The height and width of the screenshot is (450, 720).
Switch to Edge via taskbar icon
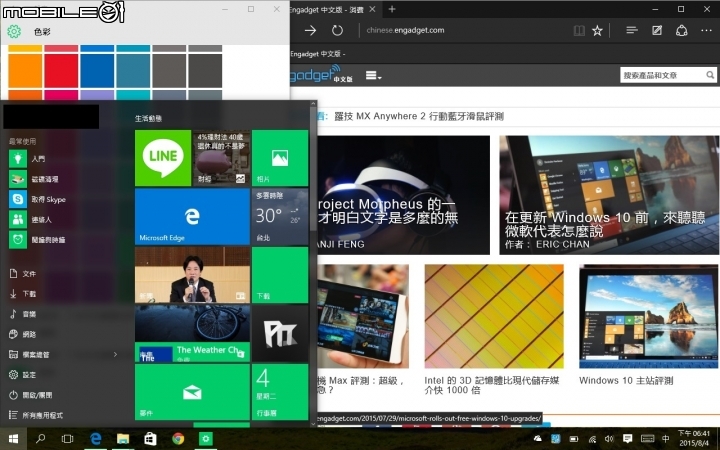96,439
